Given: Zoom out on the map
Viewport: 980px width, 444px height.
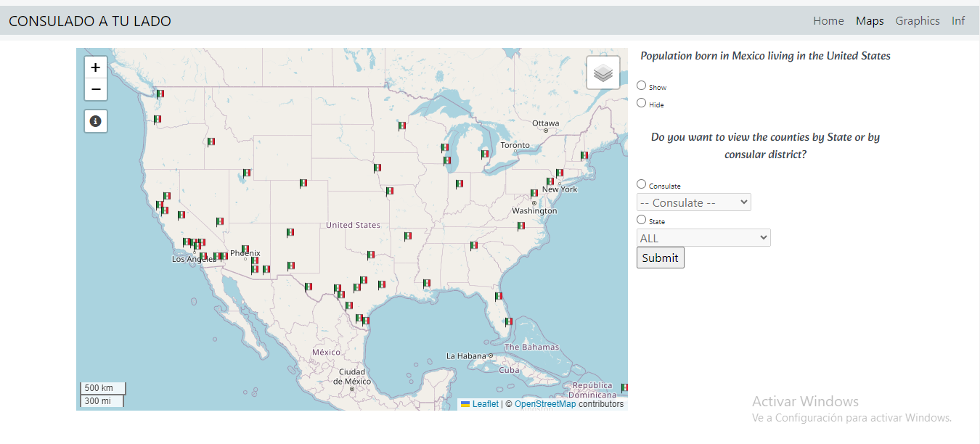Looking at the screenshot, I should point(96,89).
